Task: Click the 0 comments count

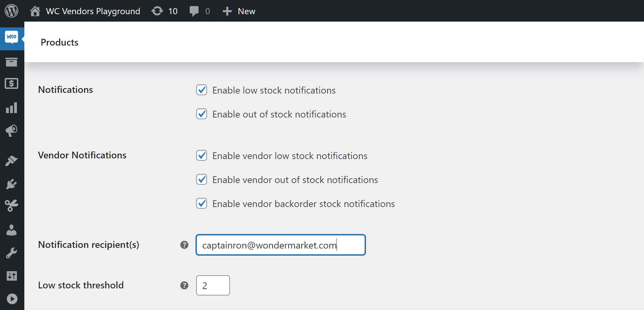Action: [208, 11]
